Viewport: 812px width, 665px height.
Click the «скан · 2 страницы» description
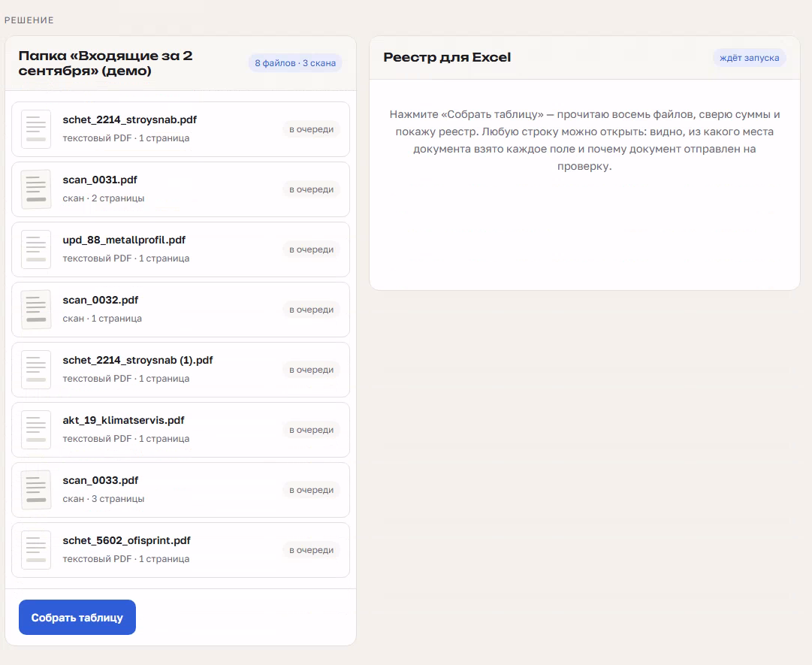(x=104, y=198)
